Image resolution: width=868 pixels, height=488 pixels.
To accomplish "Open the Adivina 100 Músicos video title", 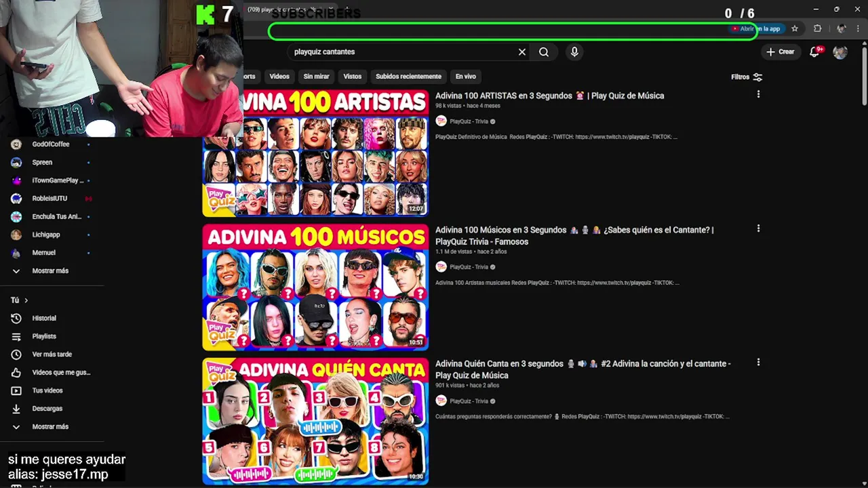I will tap(574, 235).
